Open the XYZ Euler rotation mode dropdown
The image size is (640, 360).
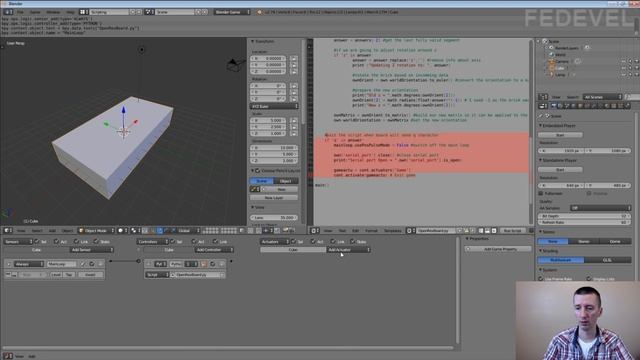tap(274, 106)
